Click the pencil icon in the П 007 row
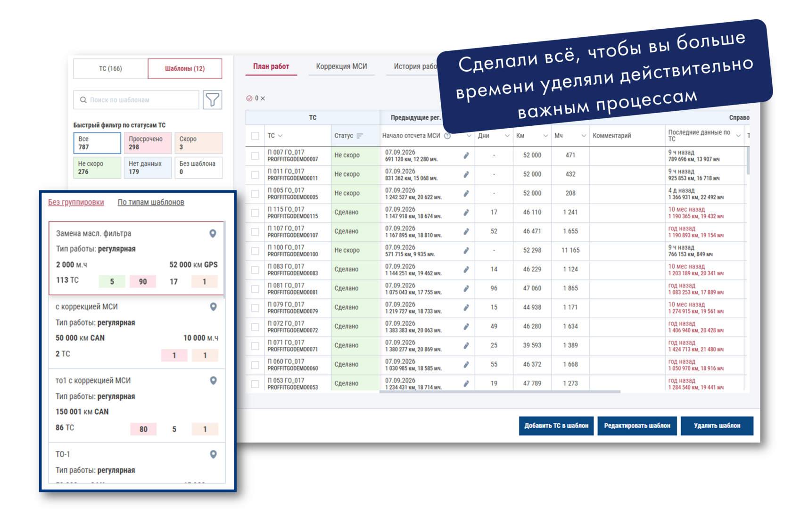 [466, 156]
